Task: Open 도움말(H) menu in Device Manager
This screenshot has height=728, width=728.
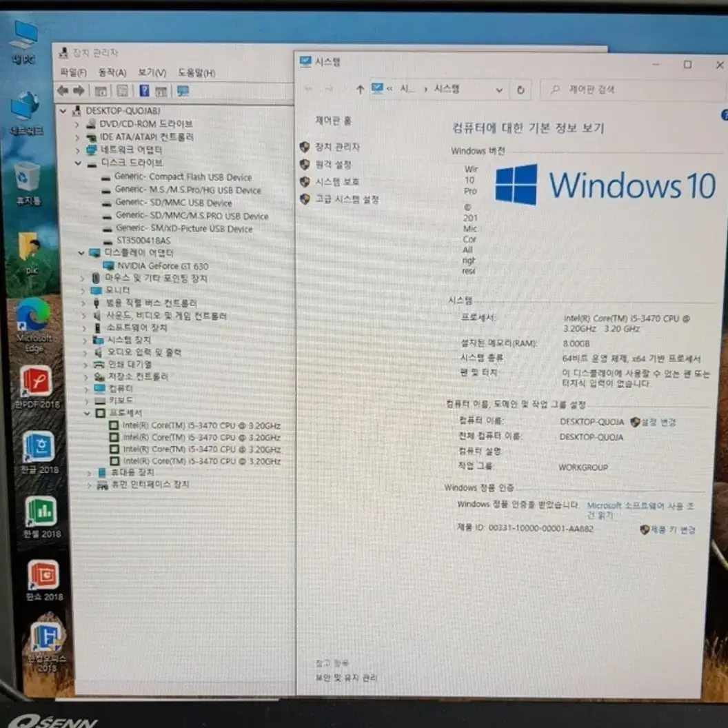Action: [196, 73]
